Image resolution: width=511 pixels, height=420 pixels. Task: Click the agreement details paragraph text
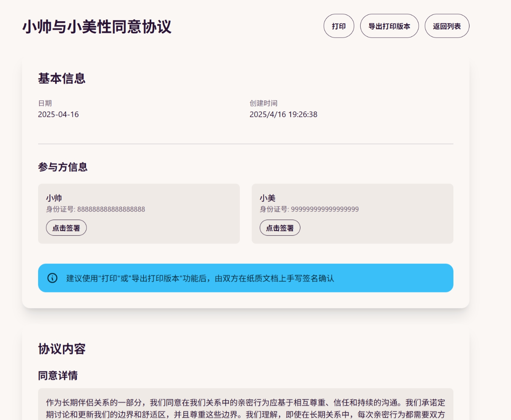tap(245, 408)
